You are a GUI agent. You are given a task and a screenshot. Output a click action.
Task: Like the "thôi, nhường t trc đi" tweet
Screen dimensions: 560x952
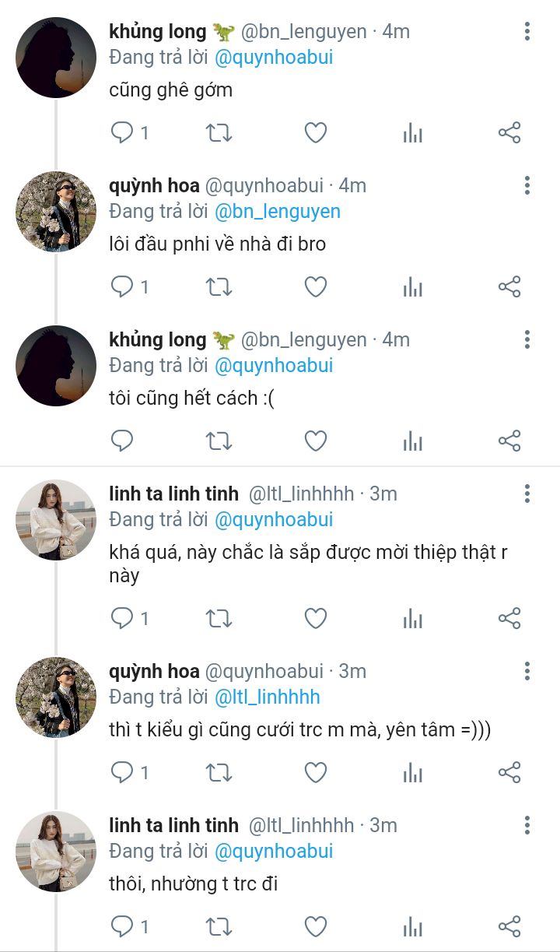pos(315,927)
